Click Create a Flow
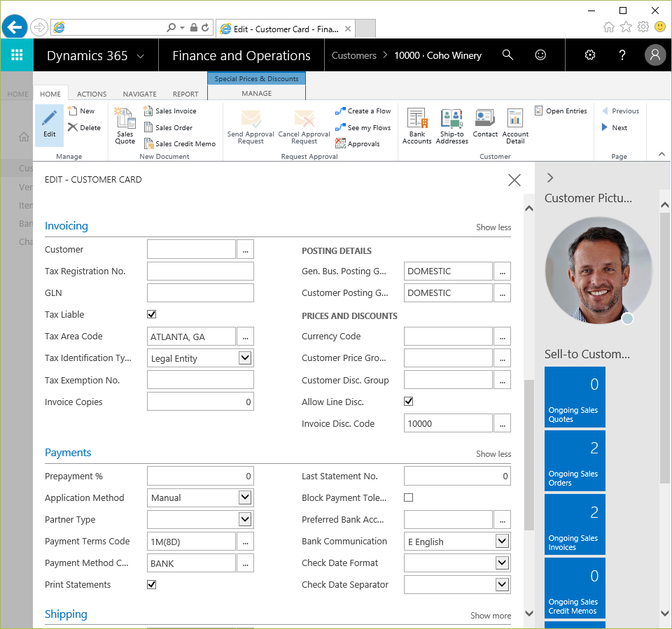 click(363, 111)
